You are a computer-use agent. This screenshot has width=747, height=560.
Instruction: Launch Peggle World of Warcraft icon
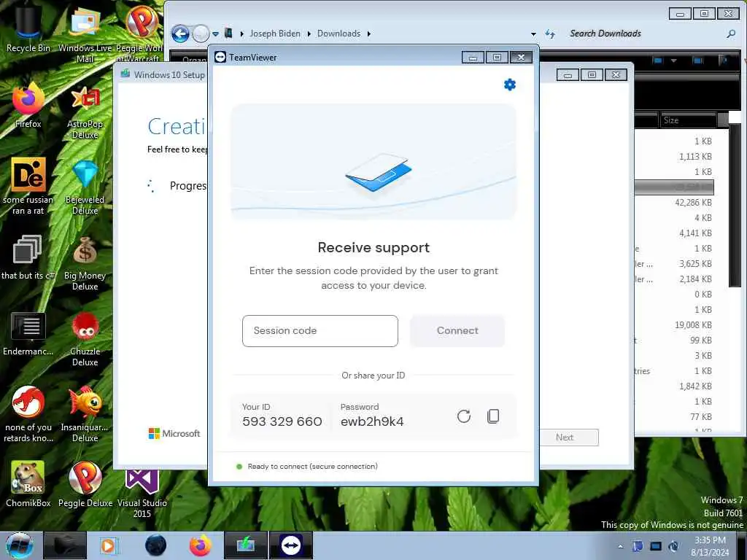(x=142, y=34)
